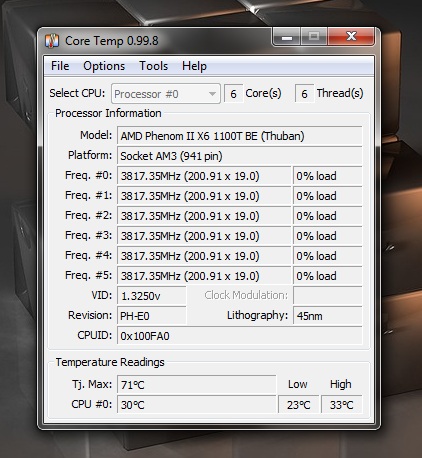The height and width of the screenshot is (458, 422).
Task: Select the Freq. #0 frequency value field
Action: click(x=204, y=176)
